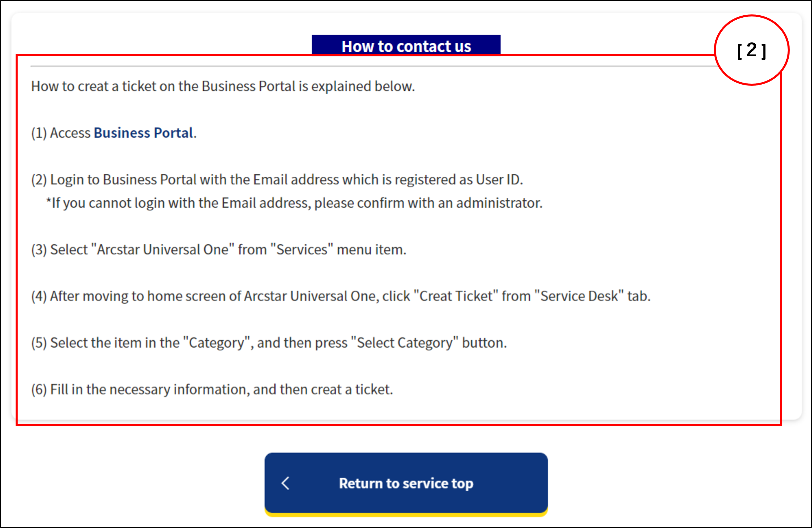The image size is (812, 528).
Task: Click the note about confirming with an administrator
Action: click(x=294, y=203)
